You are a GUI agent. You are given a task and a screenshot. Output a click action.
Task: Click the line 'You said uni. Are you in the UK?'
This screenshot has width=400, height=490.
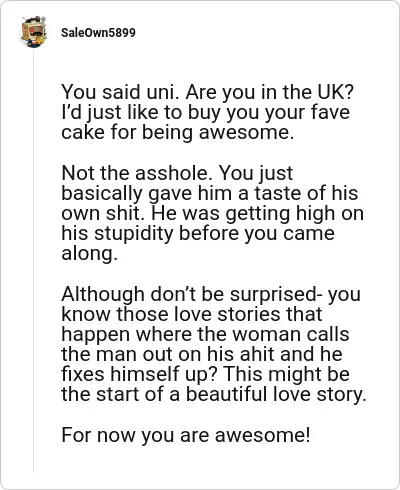click(207, 92)
